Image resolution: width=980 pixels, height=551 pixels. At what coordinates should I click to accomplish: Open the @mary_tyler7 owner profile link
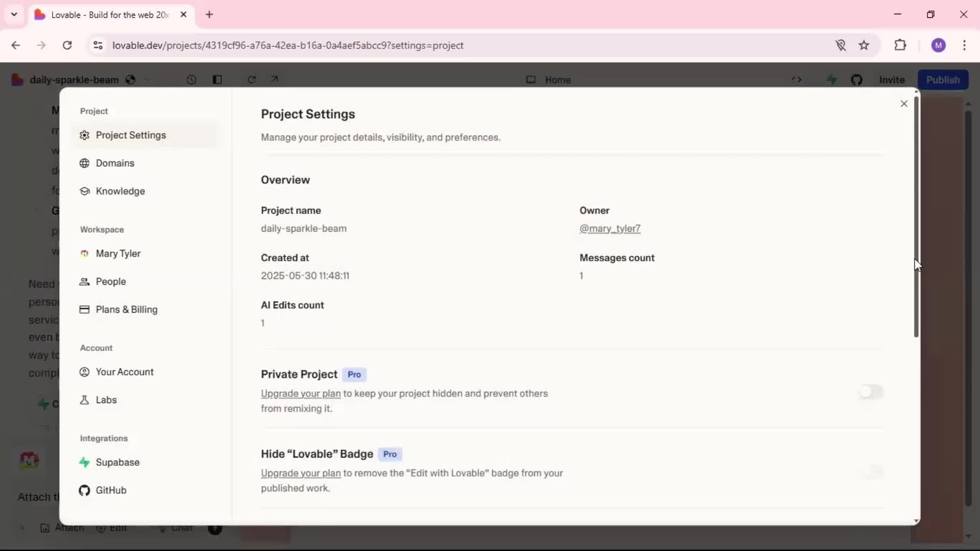(x=610, y=229)
